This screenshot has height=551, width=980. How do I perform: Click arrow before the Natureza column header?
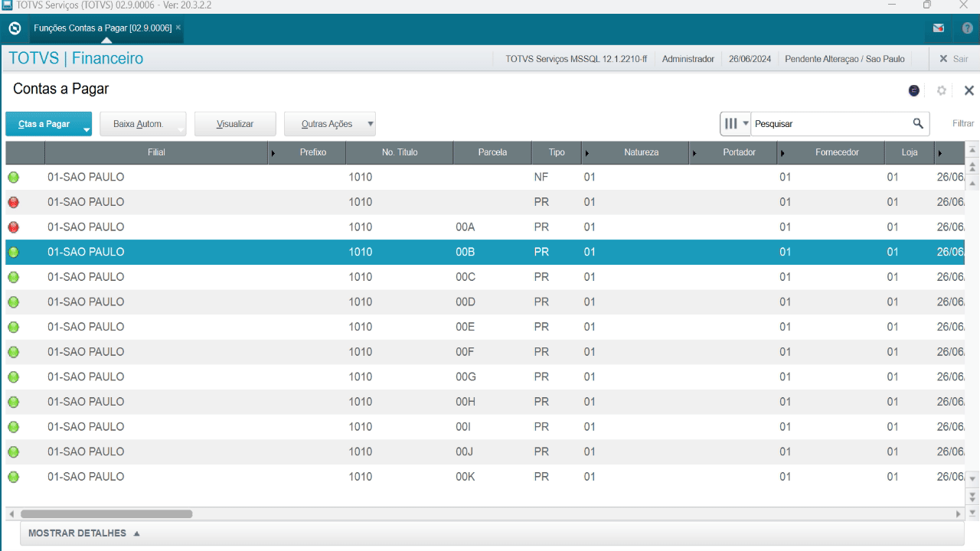point(586,153)
